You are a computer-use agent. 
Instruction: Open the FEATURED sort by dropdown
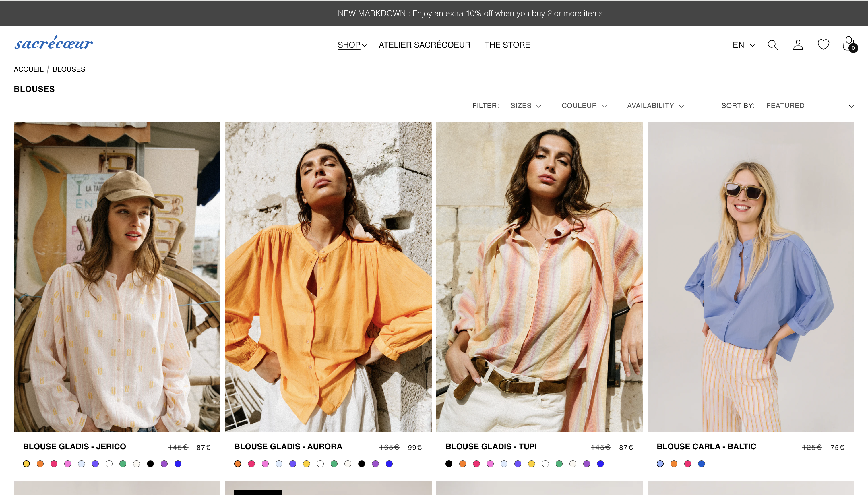point(810,106)
